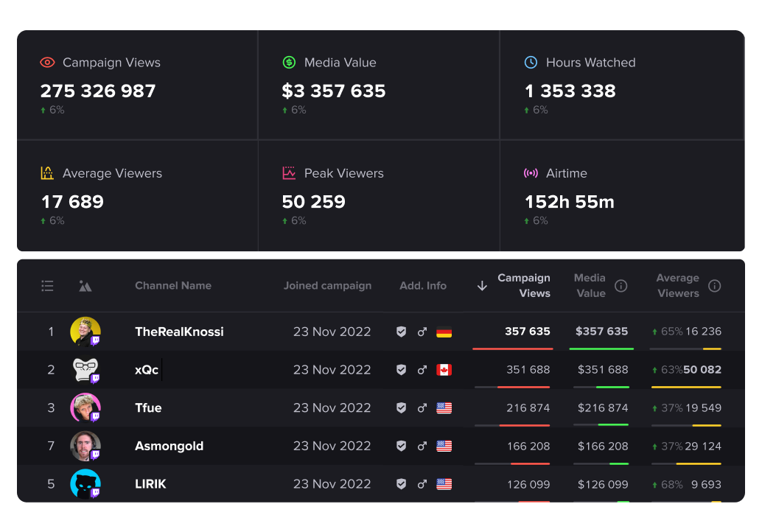
Task: Click the Peak Viewers graph icon
Action: pos(289,172)
